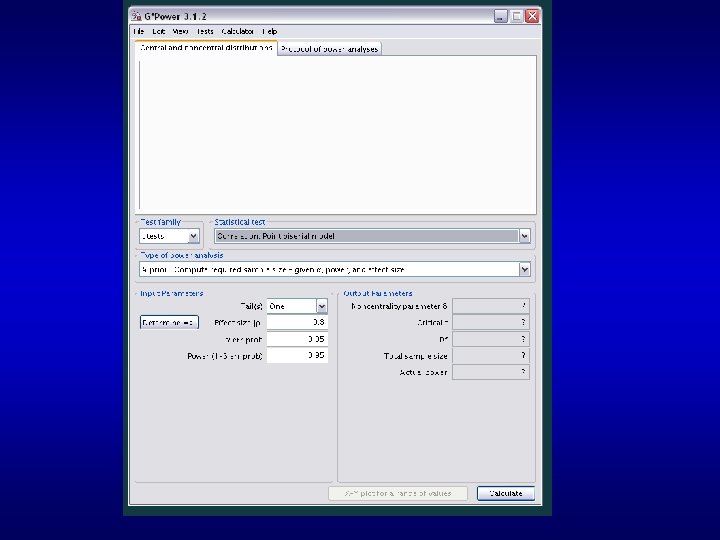Open the File menu
The height and width of the screenshot is (540, 720).
coord(139,31)
